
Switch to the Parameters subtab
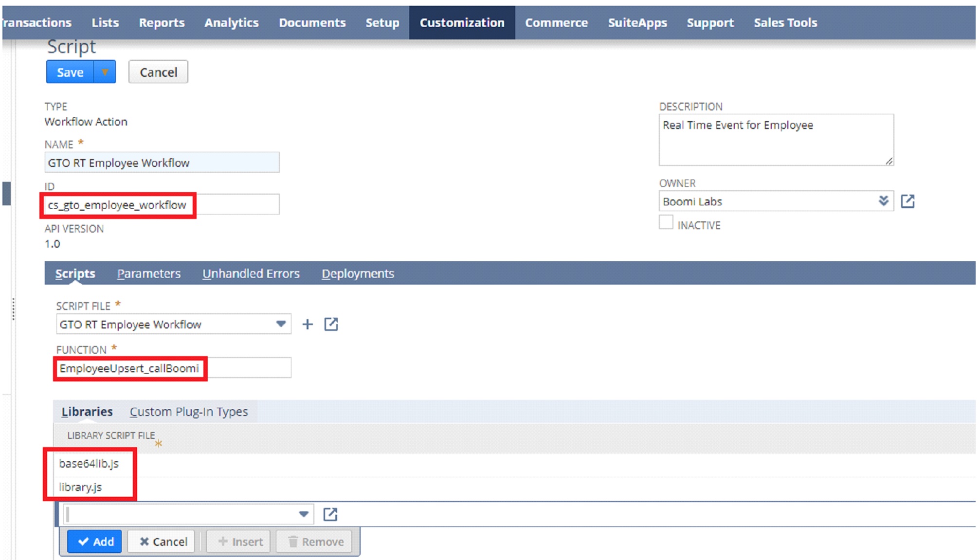click(148, 273)
